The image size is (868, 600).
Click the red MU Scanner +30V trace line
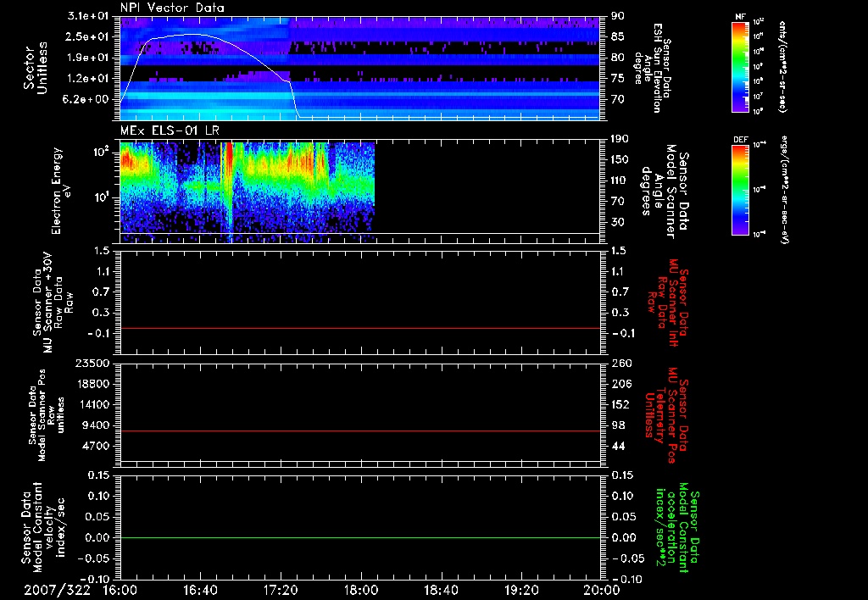pyautogui.click(x=359, y=328)
